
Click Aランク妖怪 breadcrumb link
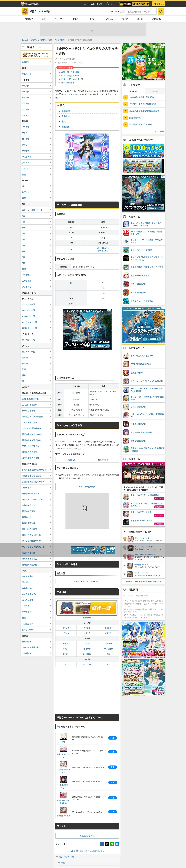(x=60, y=40)
